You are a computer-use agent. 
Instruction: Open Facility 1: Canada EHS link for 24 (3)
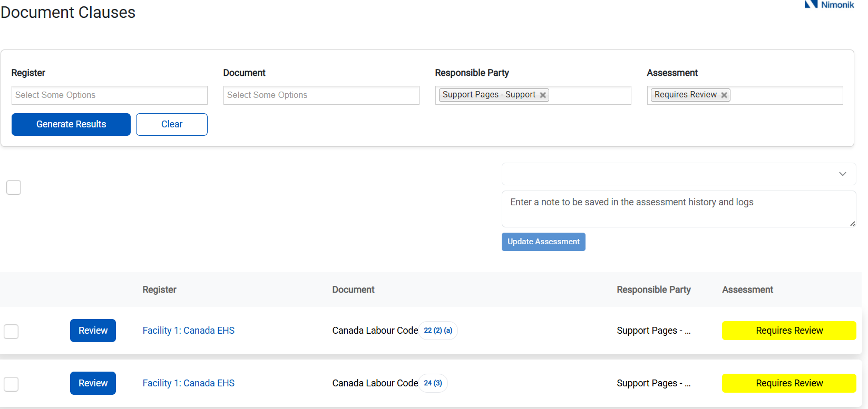point(189,383)
